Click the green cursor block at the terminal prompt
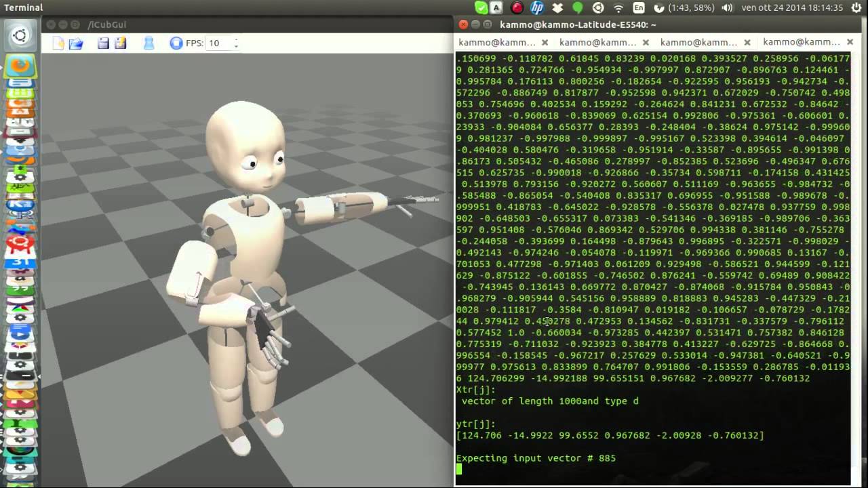 [x=458, y=470]
